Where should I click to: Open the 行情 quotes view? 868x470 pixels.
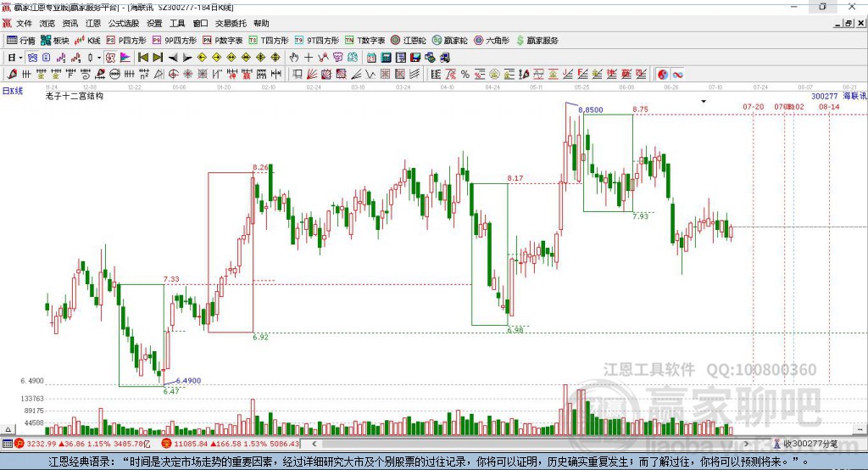coord(20,41)
